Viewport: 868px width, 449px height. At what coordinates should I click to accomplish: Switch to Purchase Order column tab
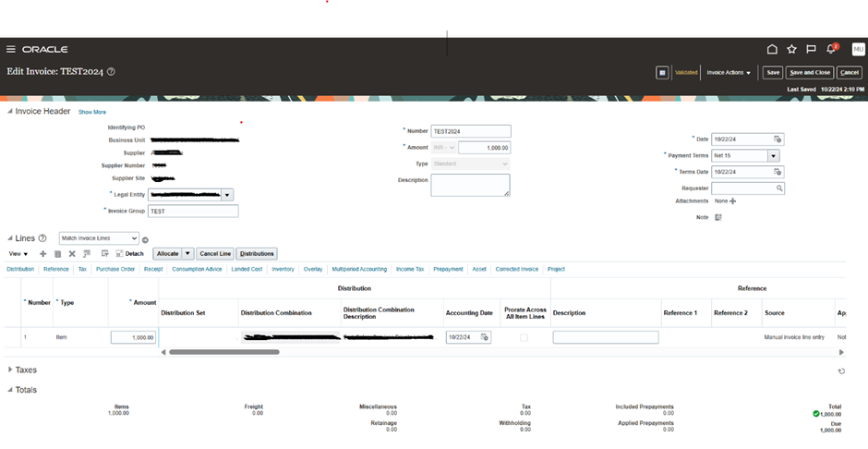click(x=115, y=270)
